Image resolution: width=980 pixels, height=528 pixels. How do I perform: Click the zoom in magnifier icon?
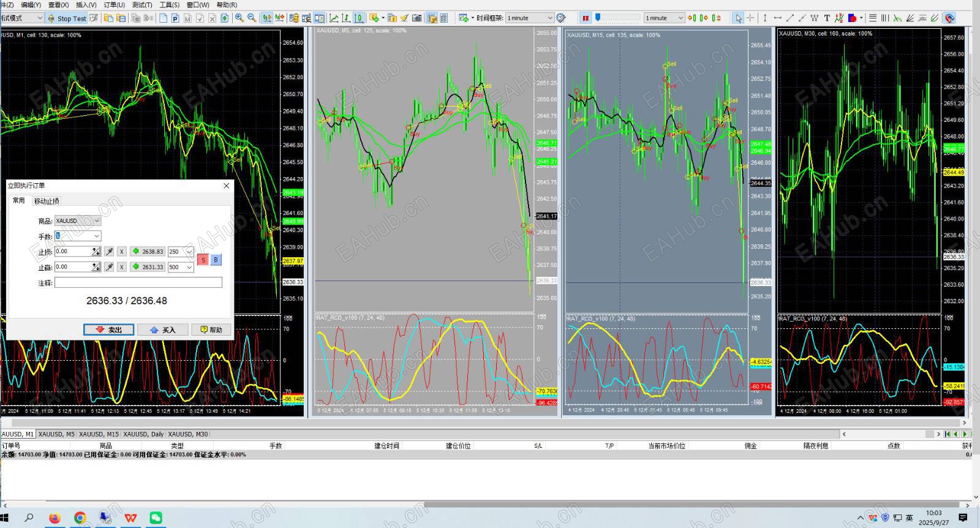[x=239, y=18]
